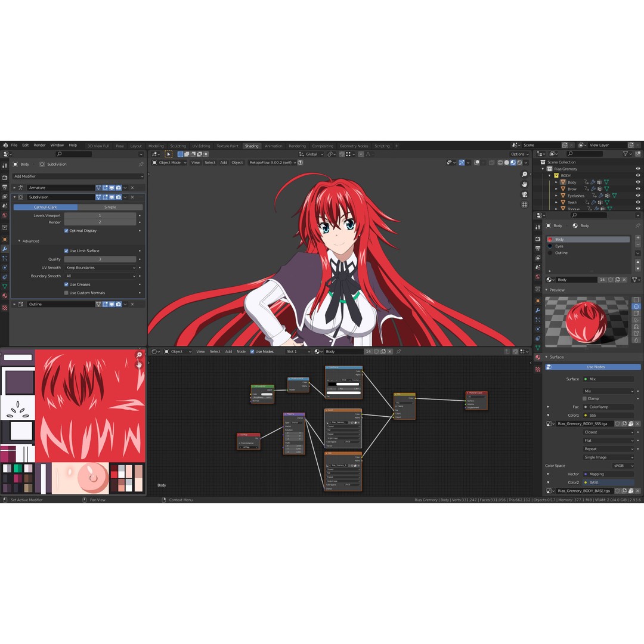This screenshot has height=644, width=644.
Task: Add new material slot plus icon
Action: point(638,238)
